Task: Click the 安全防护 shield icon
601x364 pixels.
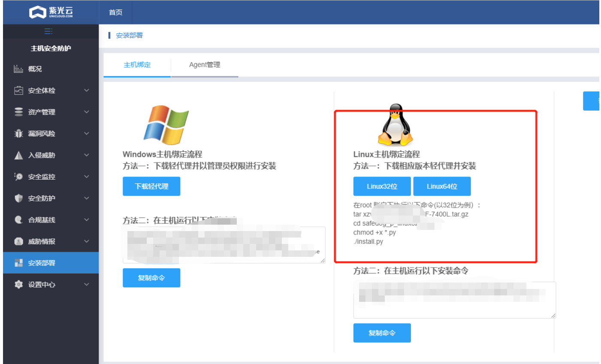Action: pyautogui.click(x=18, y=198)
